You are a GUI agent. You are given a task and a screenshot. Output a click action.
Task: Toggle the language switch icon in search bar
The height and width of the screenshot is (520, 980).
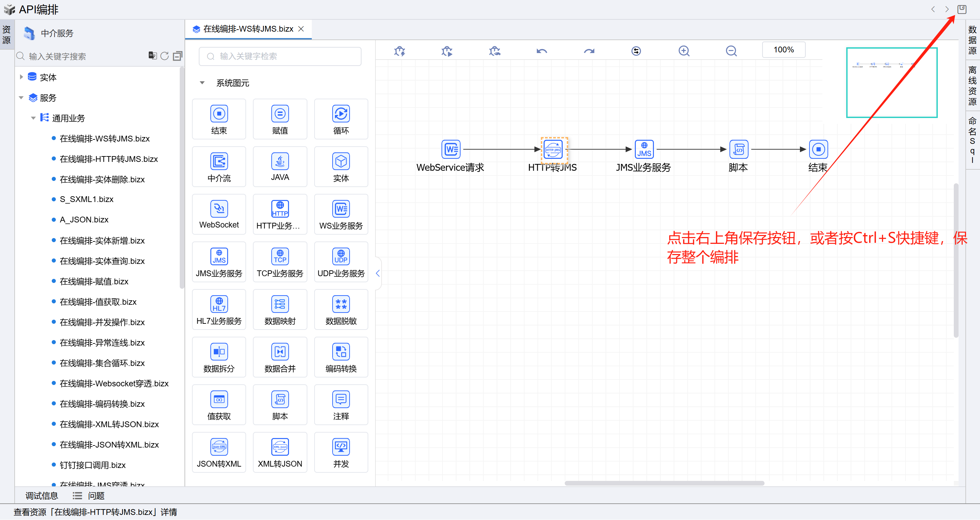tap(152, 56)
